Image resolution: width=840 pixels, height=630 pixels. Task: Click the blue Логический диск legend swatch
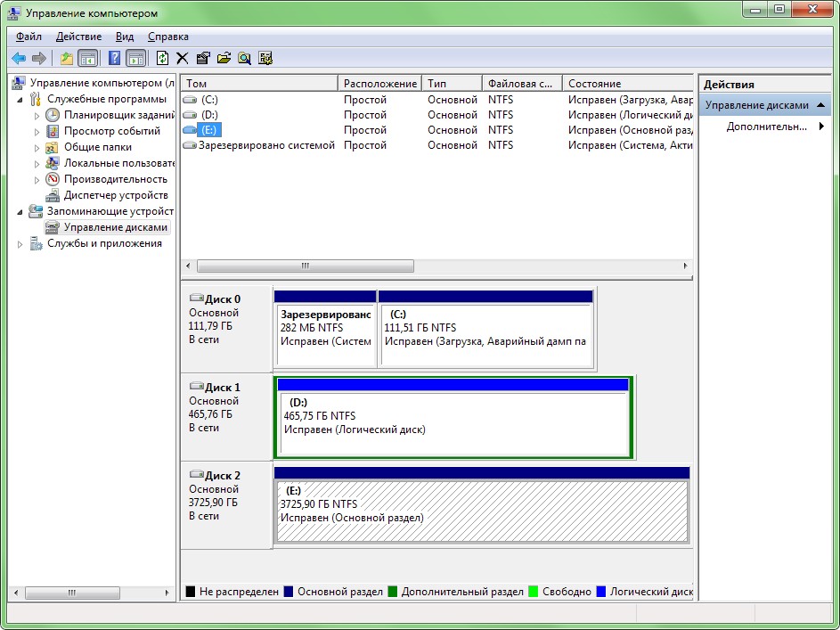click(601, 592)
